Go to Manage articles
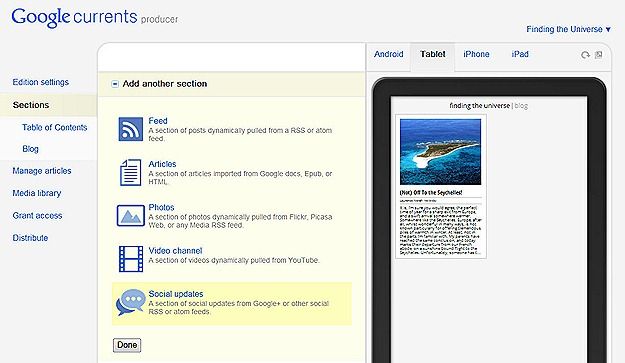 42,171
